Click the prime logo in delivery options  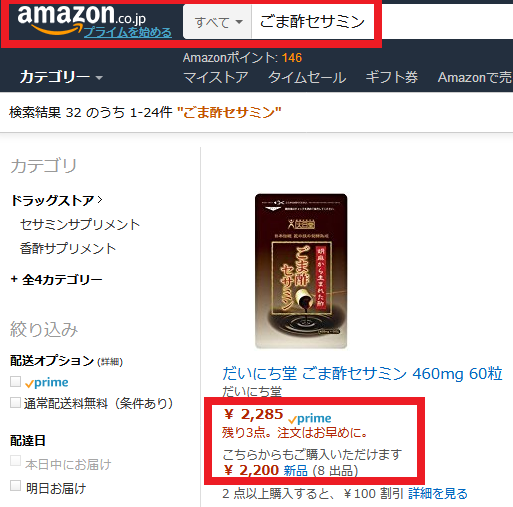[47, 383]
